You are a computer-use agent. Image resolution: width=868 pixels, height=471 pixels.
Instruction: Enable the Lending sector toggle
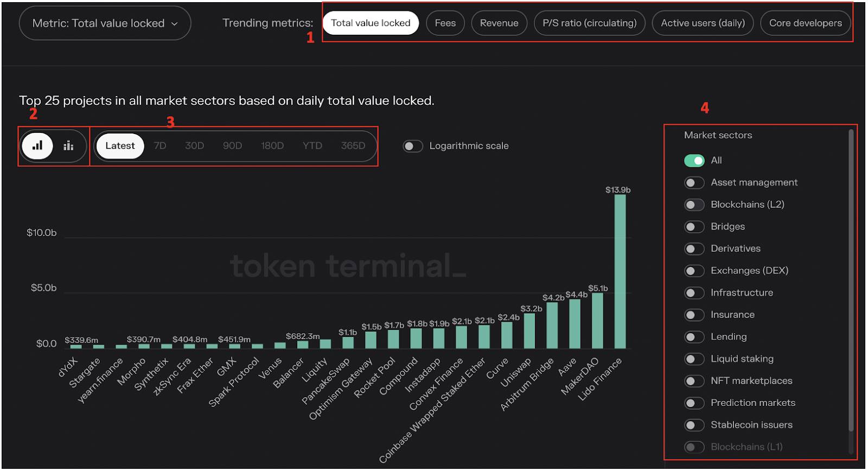point(694,337)
